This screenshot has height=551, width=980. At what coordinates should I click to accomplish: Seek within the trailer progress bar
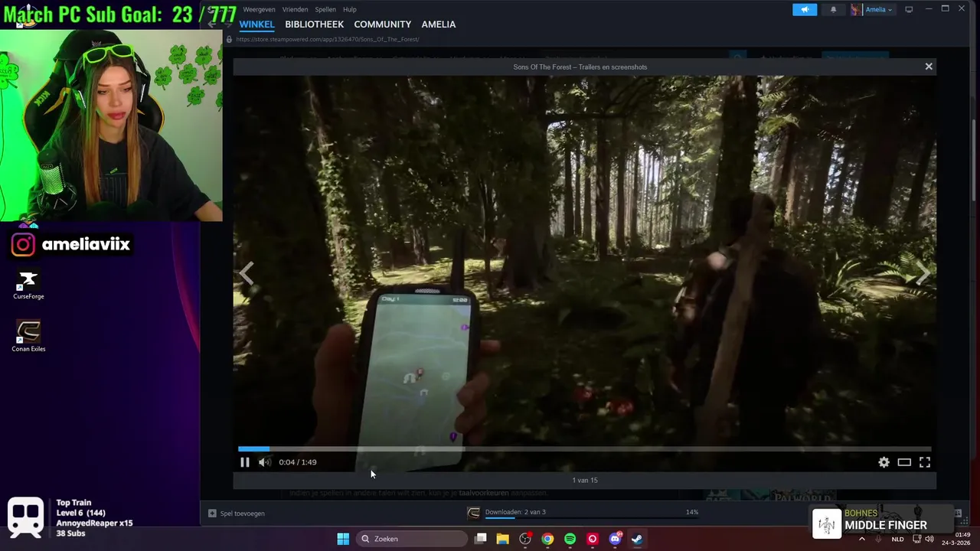[585, 449]
